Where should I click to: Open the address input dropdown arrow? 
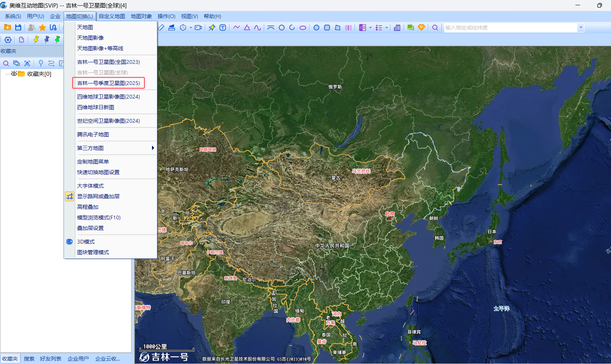(x=581, y=28)
